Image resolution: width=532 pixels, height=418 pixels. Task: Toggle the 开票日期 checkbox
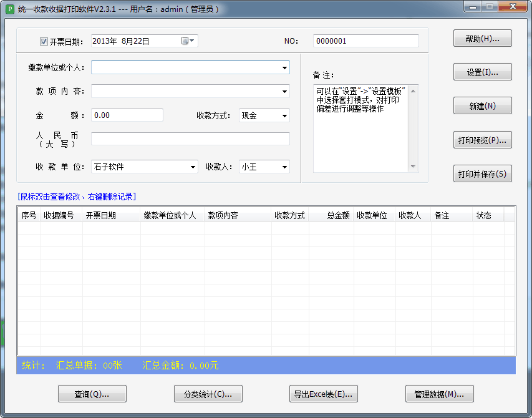coord(44,42)
